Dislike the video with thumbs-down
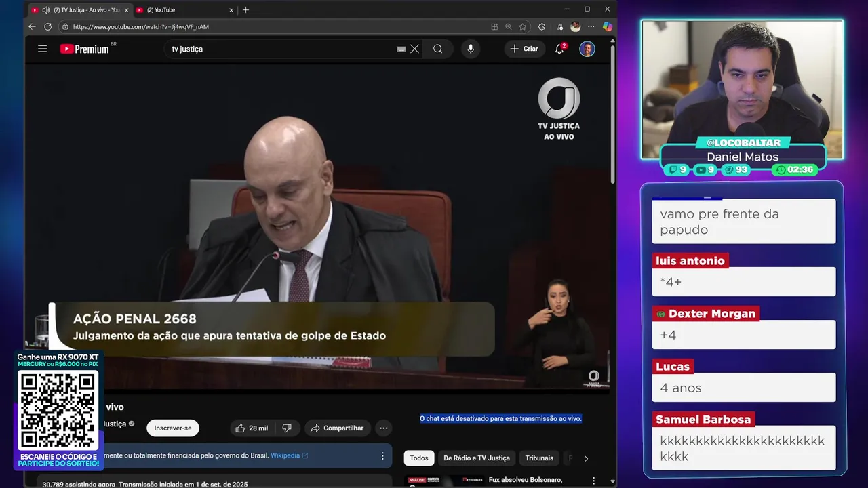The width and height of the screenshot is (868, 488). tap(287, 428)
